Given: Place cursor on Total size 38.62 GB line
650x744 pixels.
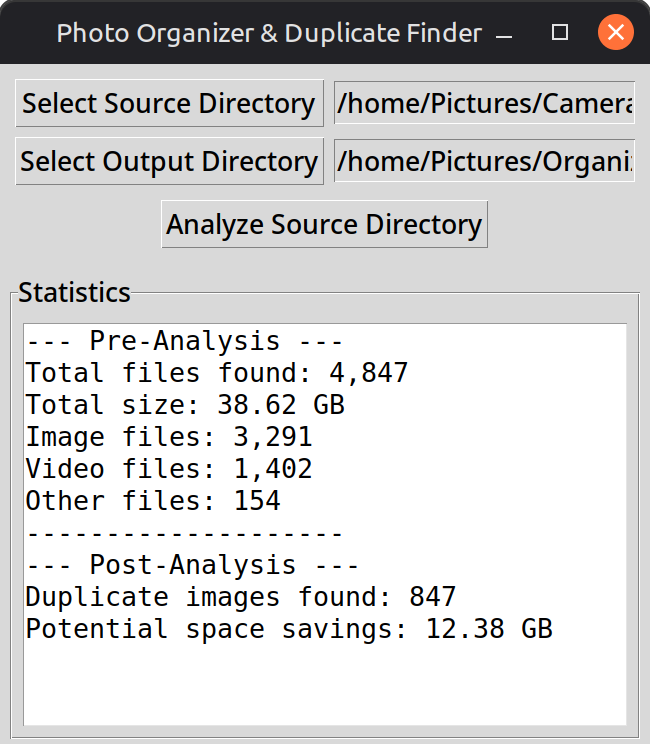Looking at the screenshot, I should click(185, 405).
